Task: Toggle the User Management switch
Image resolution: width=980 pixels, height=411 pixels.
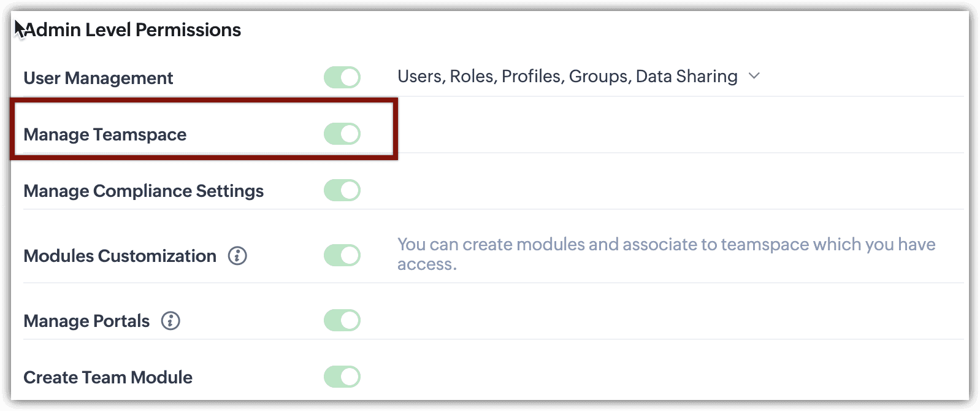Action: (x=342, y=78)
